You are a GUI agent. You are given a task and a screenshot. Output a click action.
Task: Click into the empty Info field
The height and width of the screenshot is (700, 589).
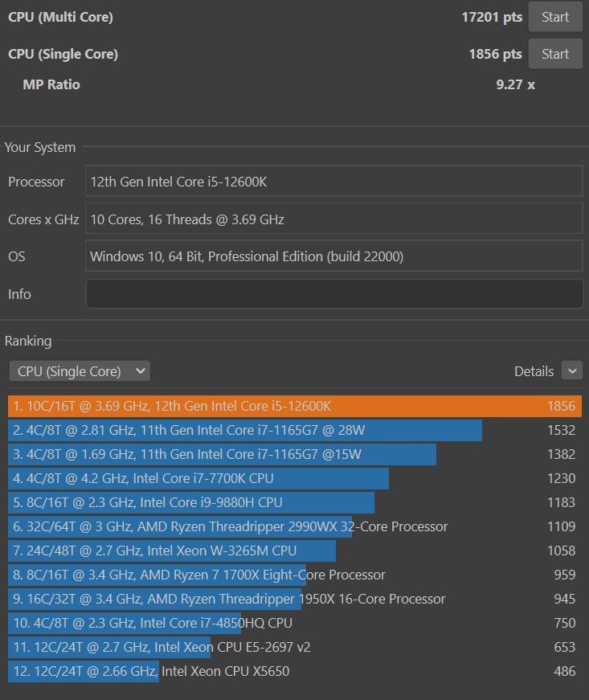[333, 294]
